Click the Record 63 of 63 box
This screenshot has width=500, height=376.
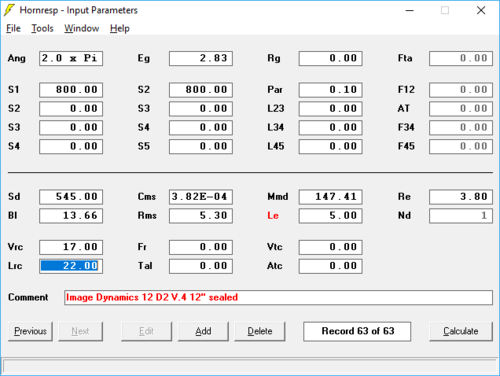coord(357,331)
